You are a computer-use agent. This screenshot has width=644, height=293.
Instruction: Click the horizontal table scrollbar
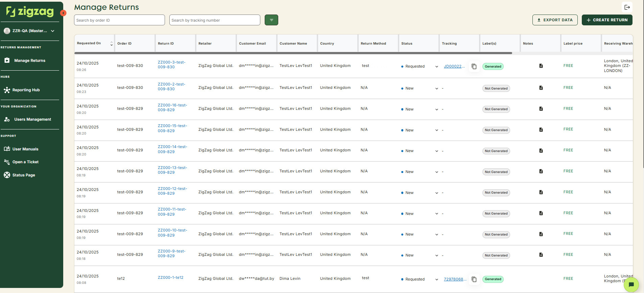[293, 53]
